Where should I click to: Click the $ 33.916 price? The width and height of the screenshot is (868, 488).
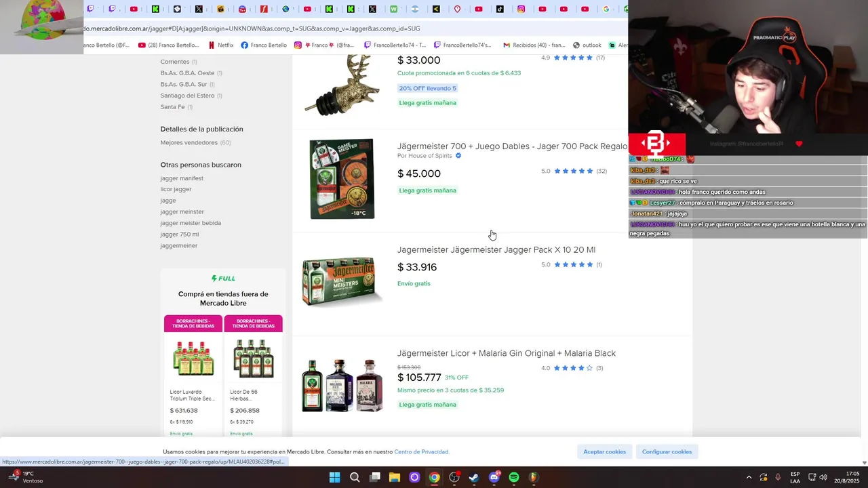click(x=417, y=267)
